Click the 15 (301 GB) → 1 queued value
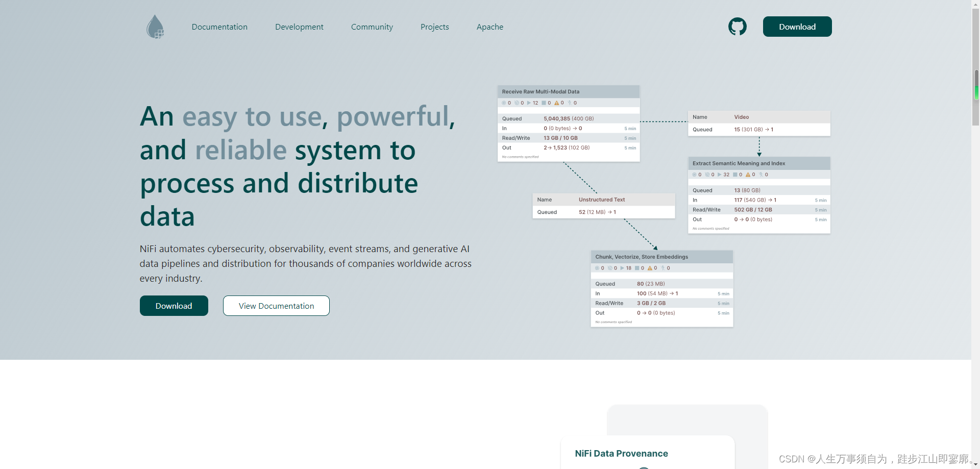The width and height of the screenshot is (980, 469). [x=753, y=130]
